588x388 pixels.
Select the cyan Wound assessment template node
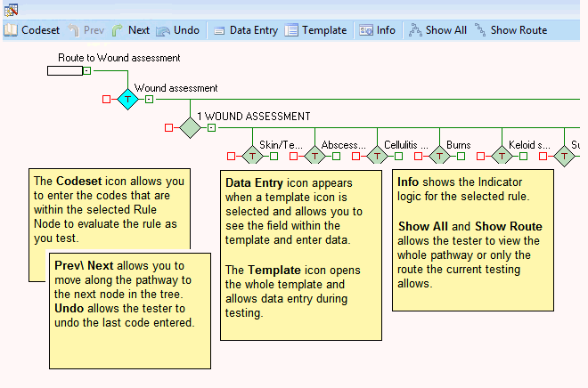[x=127, y=99]
